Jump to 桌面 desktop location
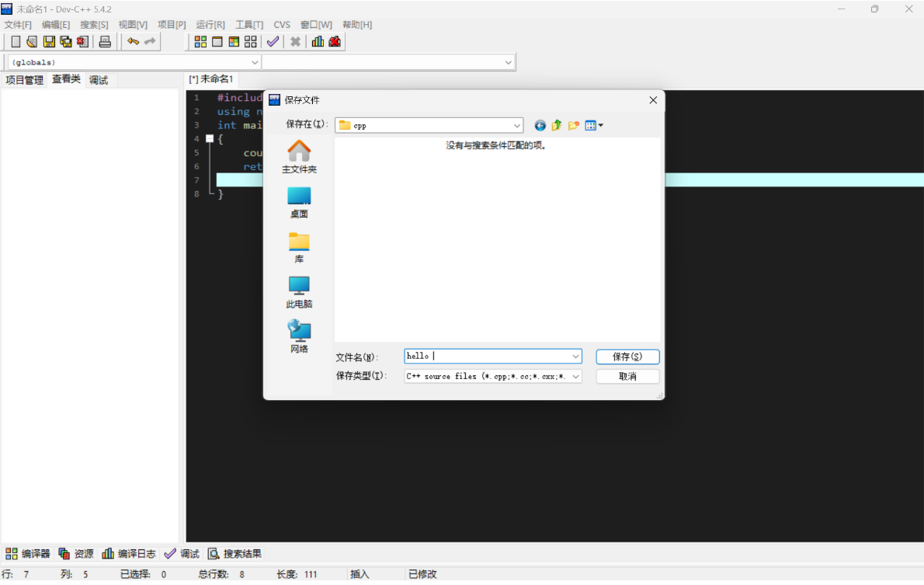924x585 pixels. point(299,202)
